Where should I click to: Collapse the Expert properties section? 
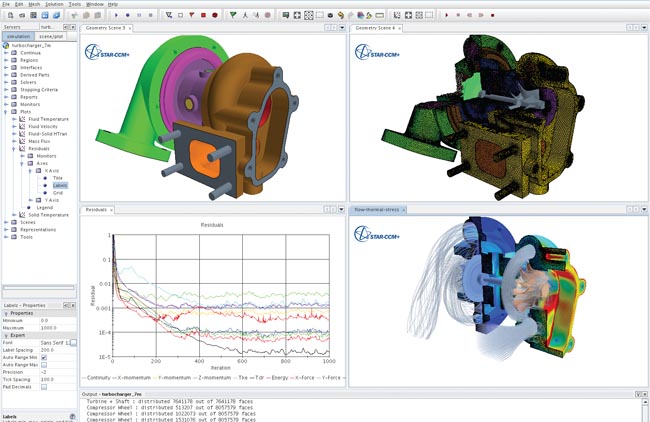point(6,335)
